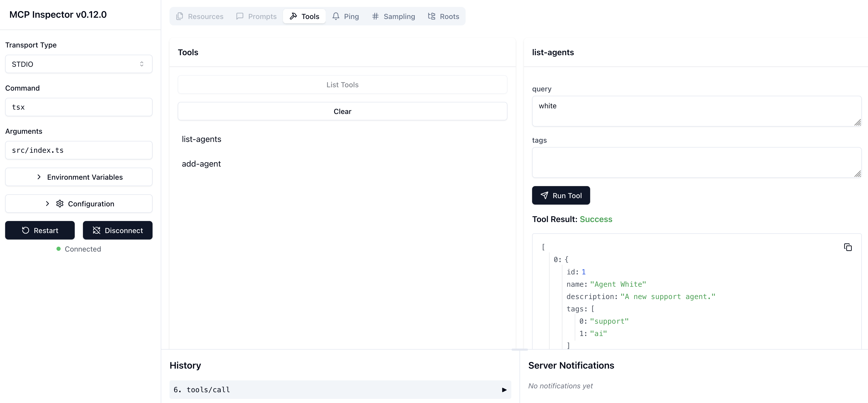Click the green Success result text
Image resolution: width=868 pixels, height=403 pixels.
tap(596, 219)
